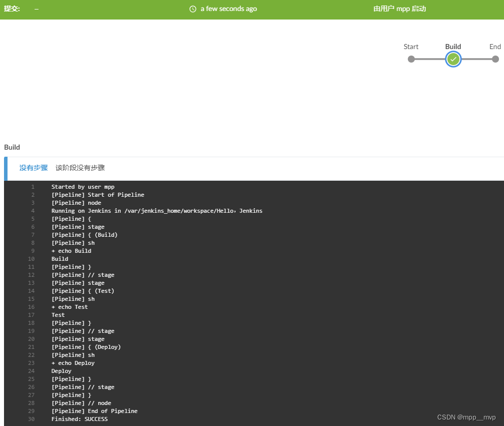
Task: Click log line '[Pipeline] End of Pipeline'
Action: 95,411
